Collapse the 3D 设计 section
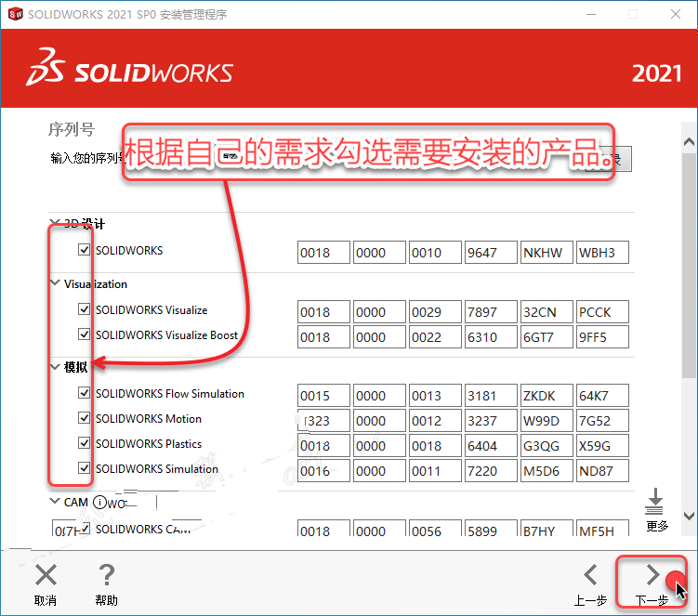This screenshot has width=698, height=616. [55, 222]
